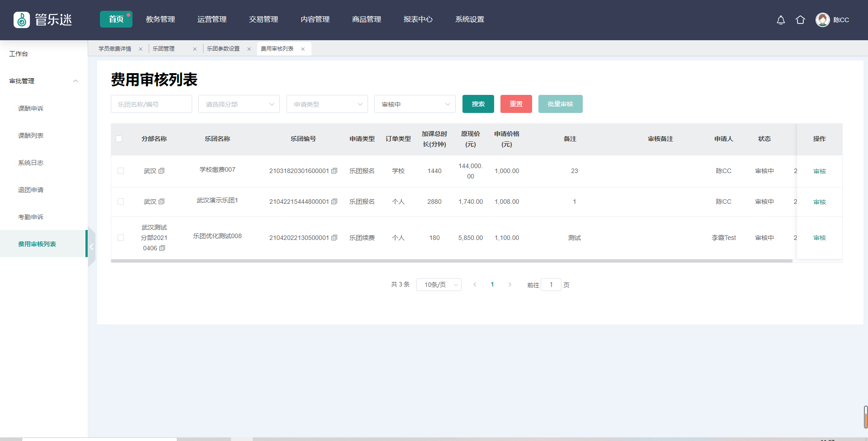The image size is (868, 441).
Task: Select the checkbox for 武汉演示乐团1
Action: click(121, 202)
